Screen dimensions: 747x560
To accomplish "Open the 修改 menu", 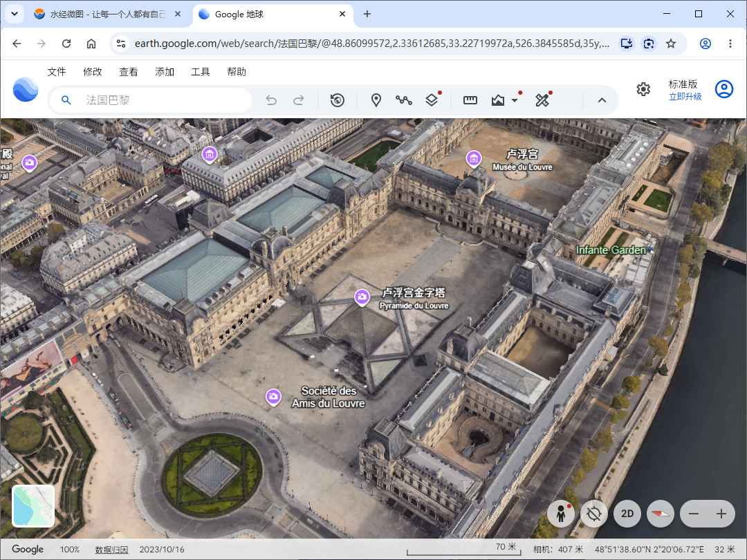I will click(93, 72).
